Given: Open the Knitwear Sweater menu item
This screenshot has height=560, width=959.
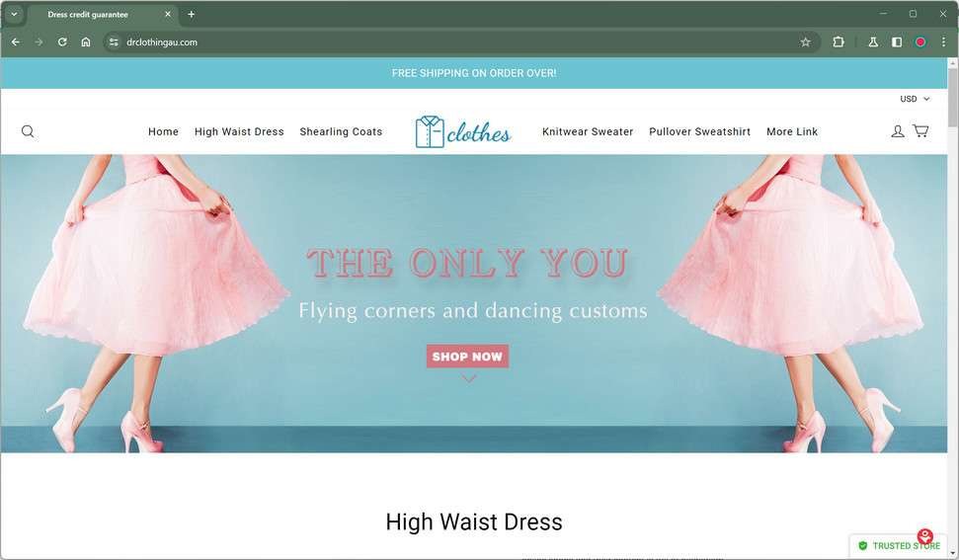Looking at the screenshot, I should [x=588, y=131].
